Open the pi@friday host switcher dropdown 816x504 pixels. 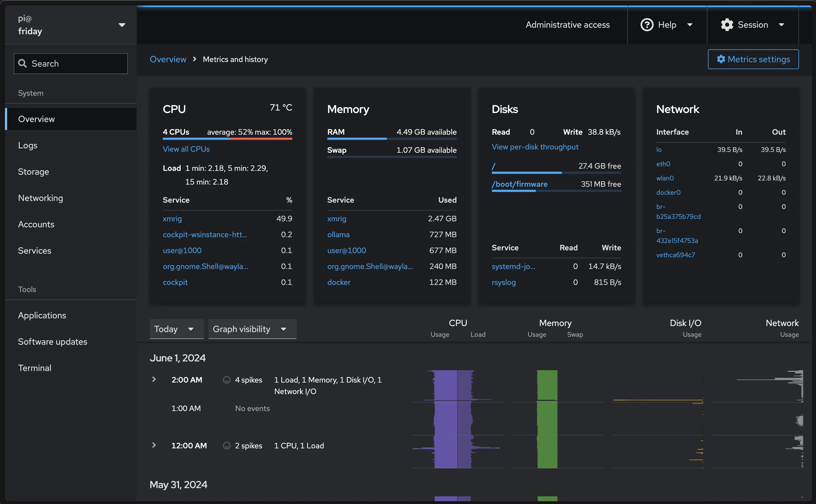point(122,25)
